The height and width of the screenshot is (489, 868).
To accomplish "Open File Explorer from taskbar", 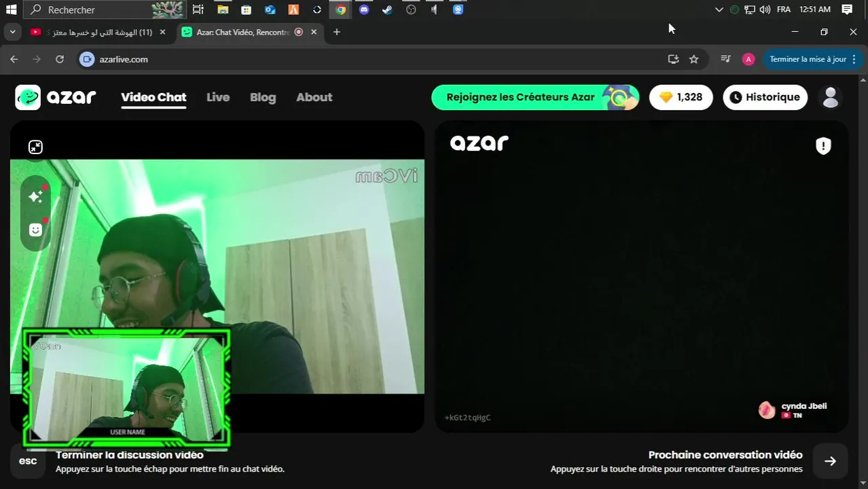I will pos(222,10).
